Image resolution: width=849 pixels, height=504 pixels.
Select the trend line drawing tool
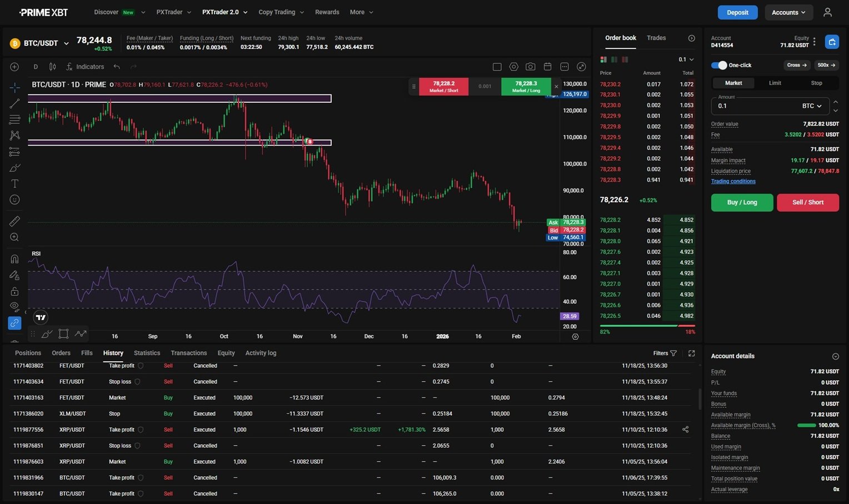click(14, 103)
